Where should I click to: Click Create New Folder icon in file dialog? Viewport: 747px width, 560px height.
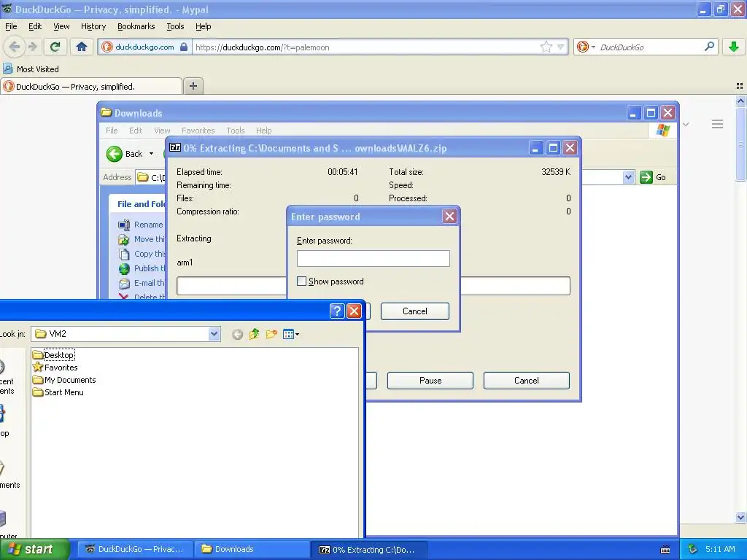(271, 334)
